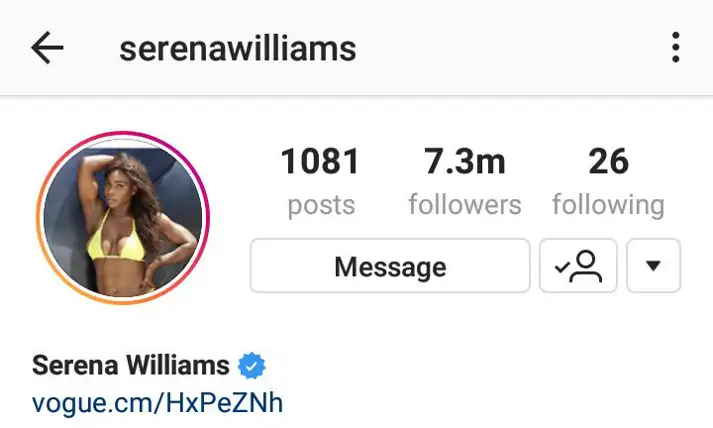Open the story via the gradient ring
The height and width of the screenshot is (428, 713).
coord(123,218)
